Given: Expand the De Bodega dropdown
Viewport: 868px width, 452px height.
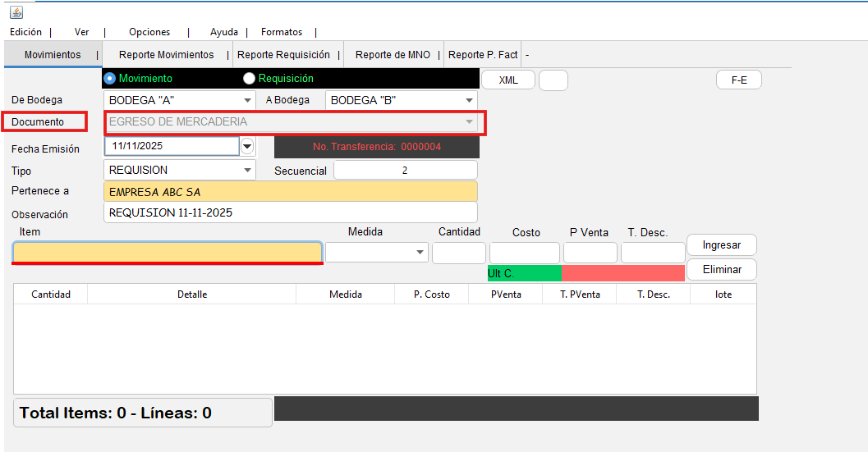Looking at the screenshot, I should (248, 100).
